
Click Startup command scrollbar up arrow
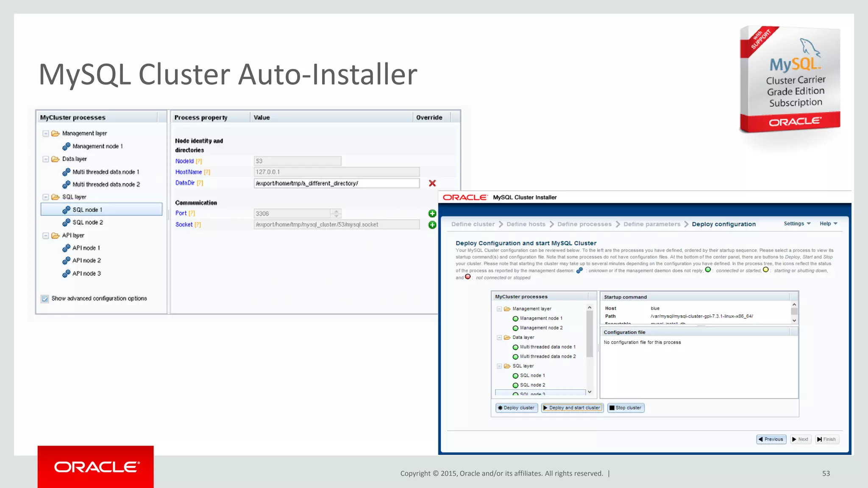[x=794, y=305]
